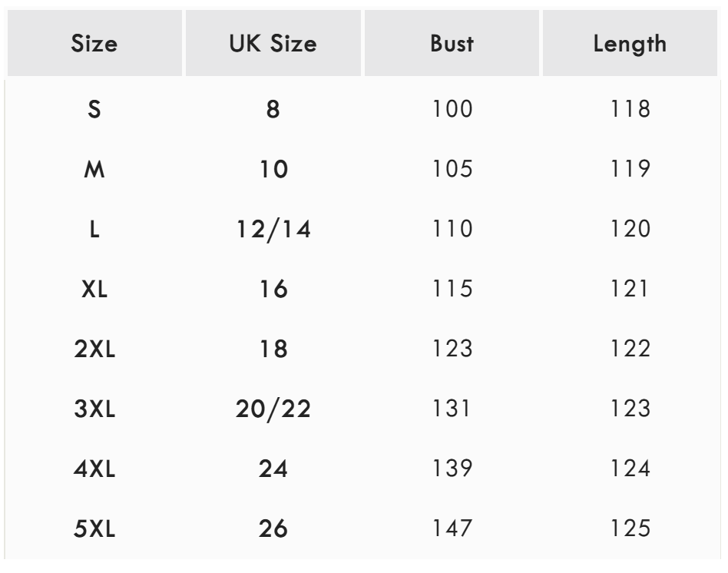The image size is (728, 573).
Task: Click the Size column header
Action: coord(94,44)
